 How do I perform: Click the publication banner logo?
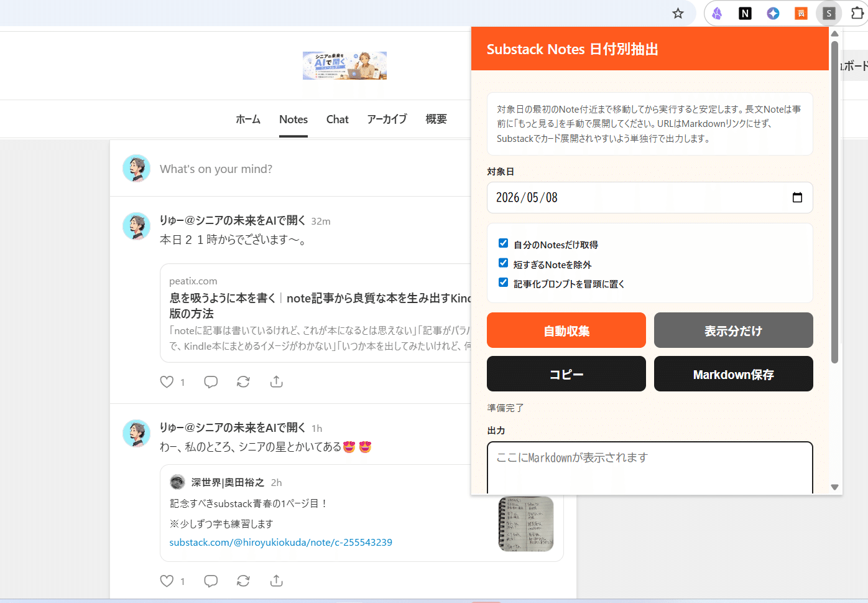point(344,65)
